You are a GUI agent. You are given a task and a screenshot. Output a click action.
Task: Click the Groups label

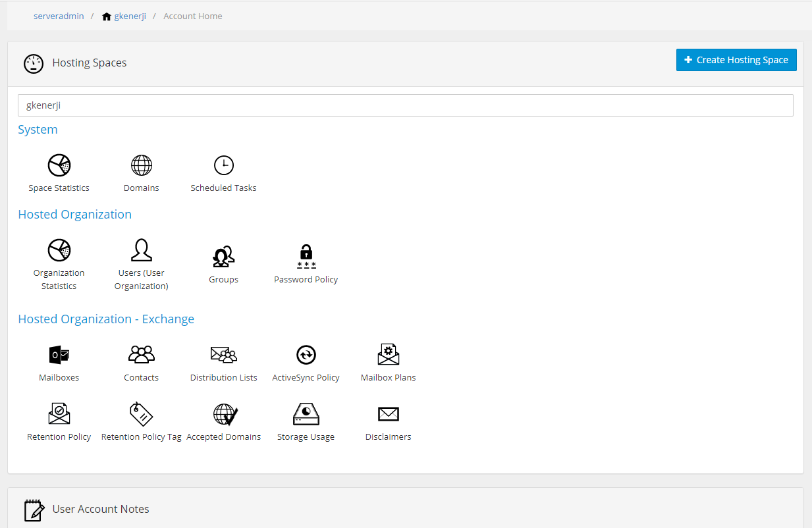tap(224, 280)
